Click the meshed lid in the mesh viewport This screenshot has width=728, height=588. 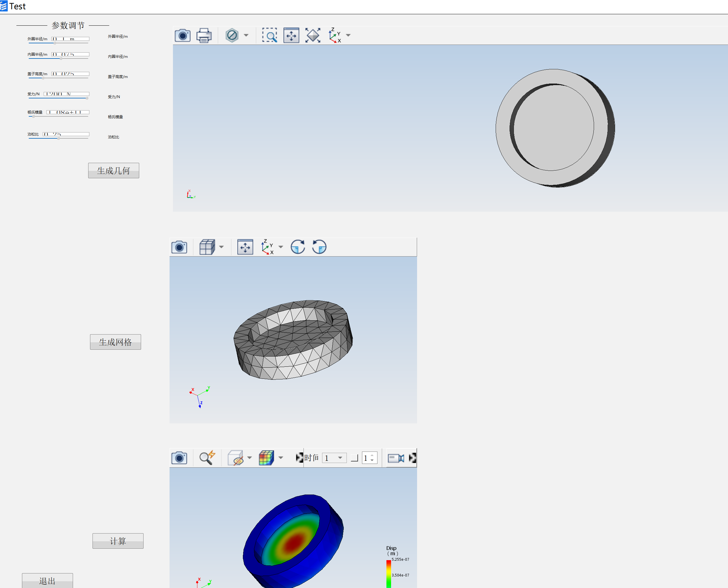click(x=293, y=340)
